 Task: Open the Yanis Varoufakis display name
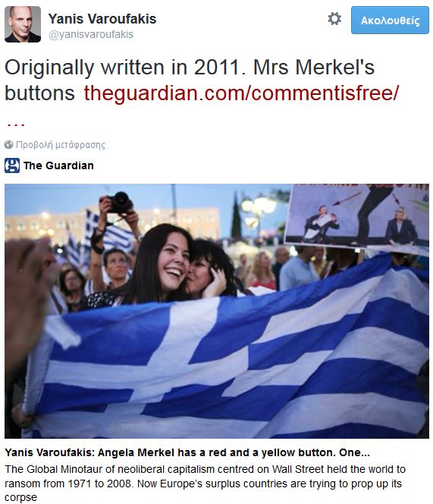tap(102, 19)
